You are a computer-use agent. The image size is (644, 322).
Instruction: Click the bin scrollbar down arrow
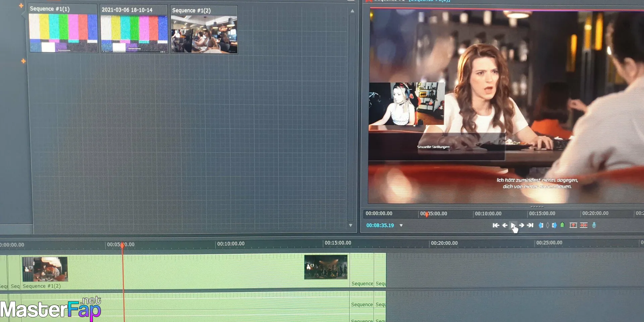351,225
